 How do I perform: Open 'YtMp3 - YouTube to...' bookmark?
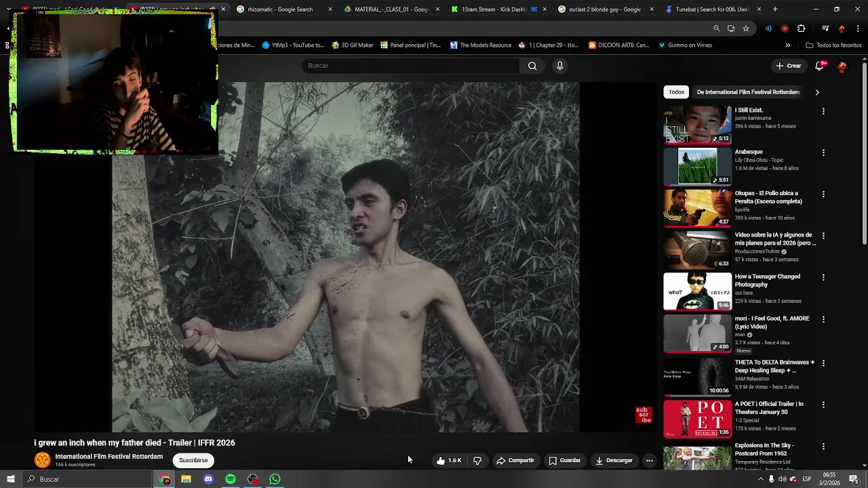click(293, 45)
